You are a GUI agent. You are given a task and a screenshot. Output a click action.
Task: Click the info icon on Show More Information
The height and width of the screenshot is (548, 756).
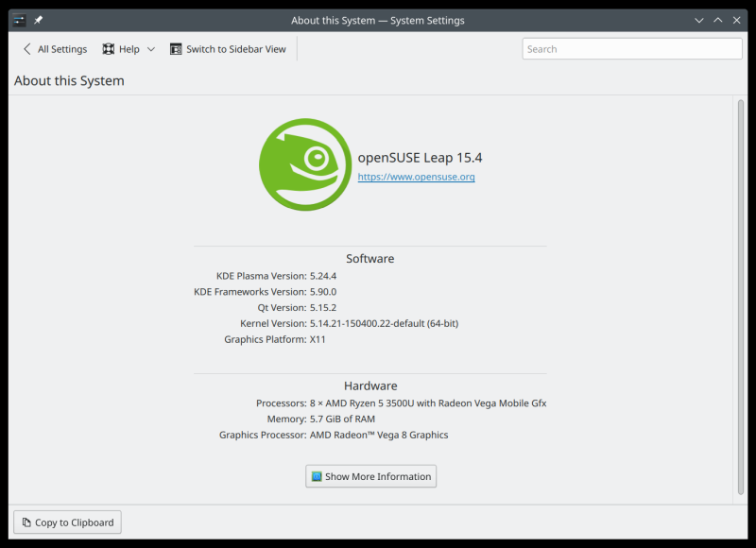(x=315, y=476)
